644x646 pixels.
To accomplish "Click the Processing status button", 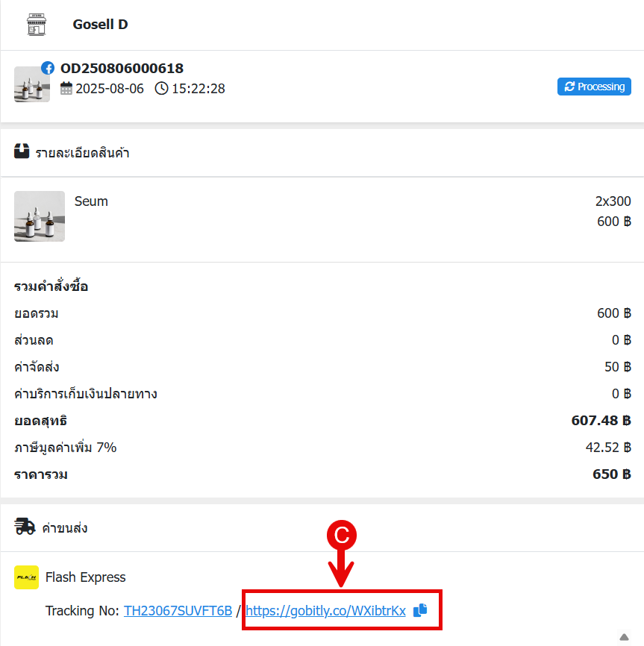I will [x=594, y=87].
